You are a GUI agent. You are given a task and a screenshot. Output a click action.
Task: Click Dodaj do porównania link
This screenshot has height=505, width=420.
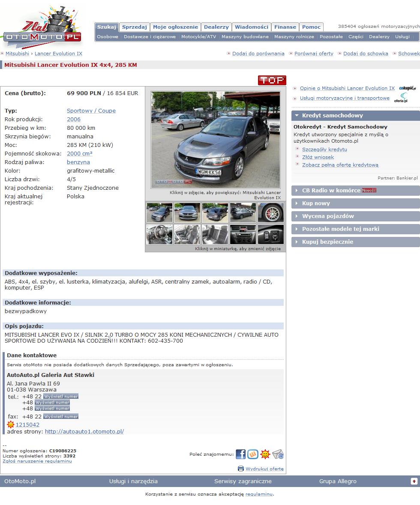tap(258, 54)
